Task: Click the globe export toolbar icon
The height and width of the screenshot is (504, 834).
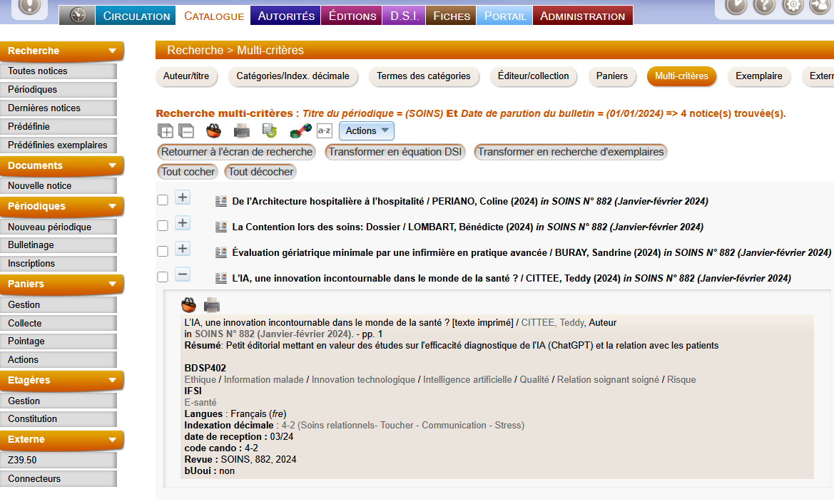Action: pyautogui.click(x=300, y=131)
